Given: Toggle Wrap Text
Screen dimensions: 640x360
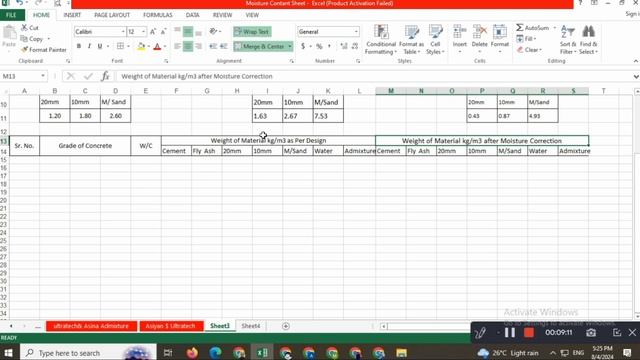Looking at the screenshot, I should point(252,32).
